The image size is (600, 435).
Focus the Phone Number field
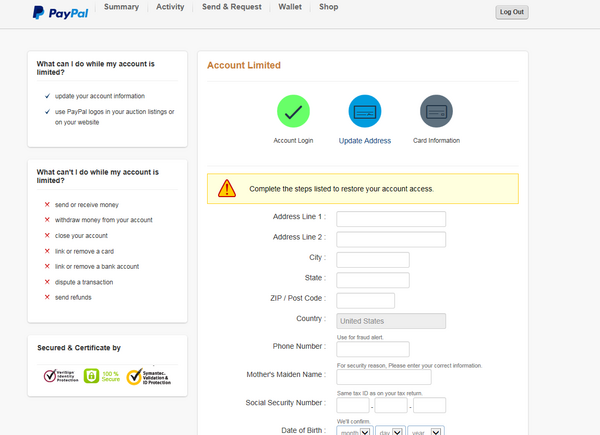tap(373, 349)
